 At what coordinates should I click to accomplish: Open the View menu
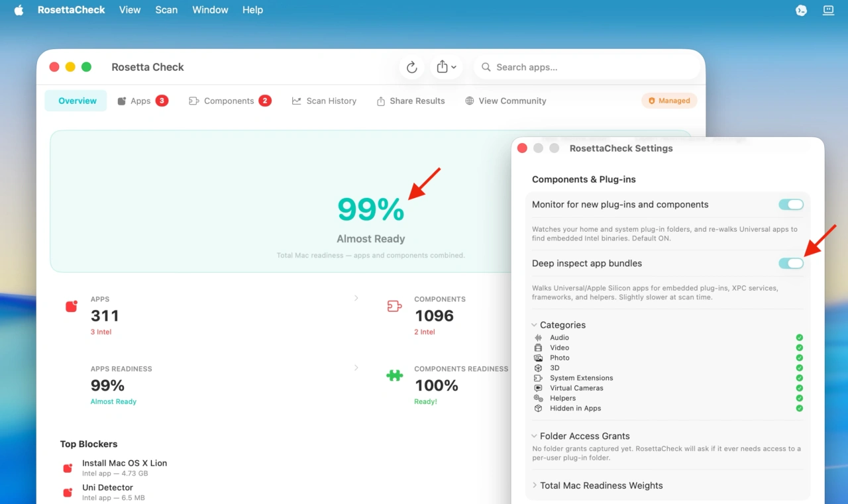(x=130, y=10)
